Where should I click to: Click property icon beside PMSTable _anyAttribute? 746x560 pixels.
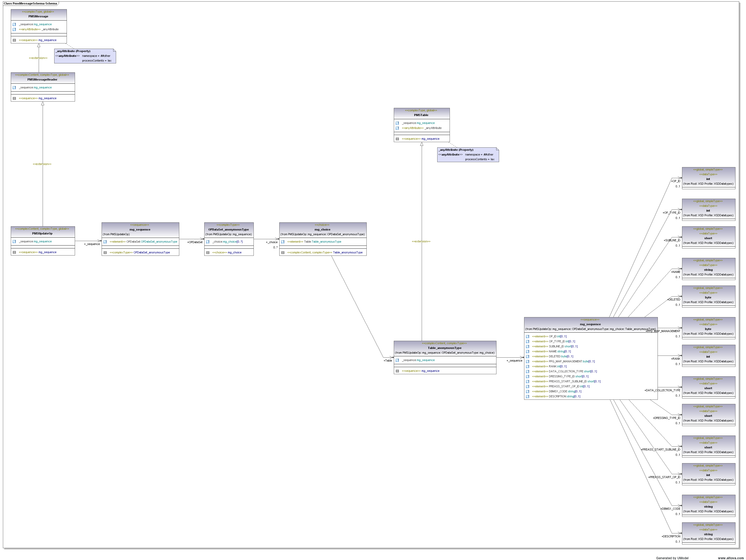tap(397, 128)
